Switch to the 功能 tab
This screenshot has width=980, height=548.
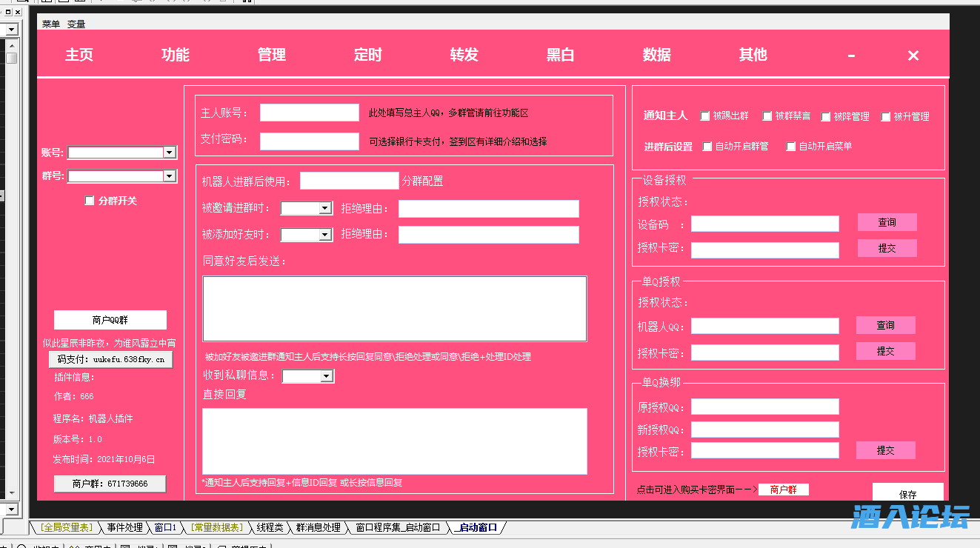coord(176,55)
